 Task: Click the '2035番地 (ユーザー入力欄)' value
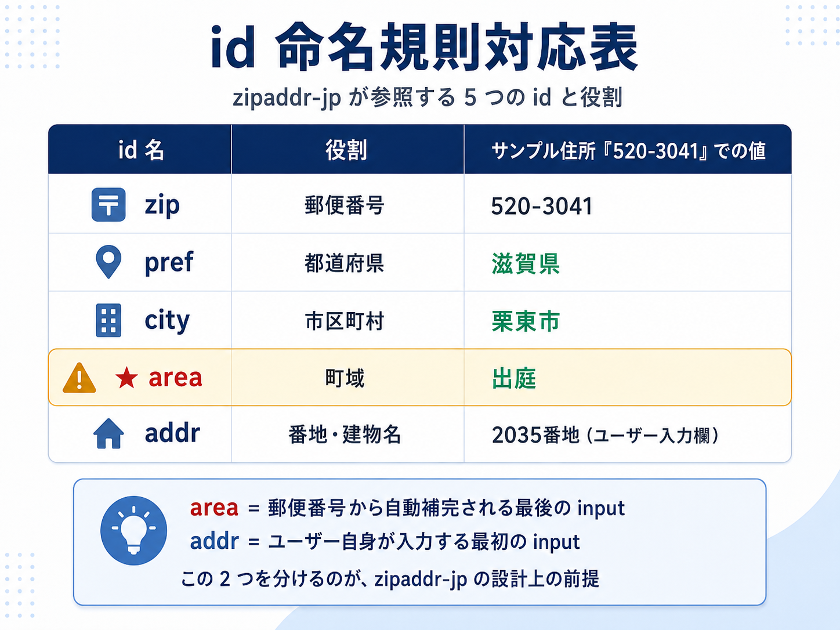point(606,435)
